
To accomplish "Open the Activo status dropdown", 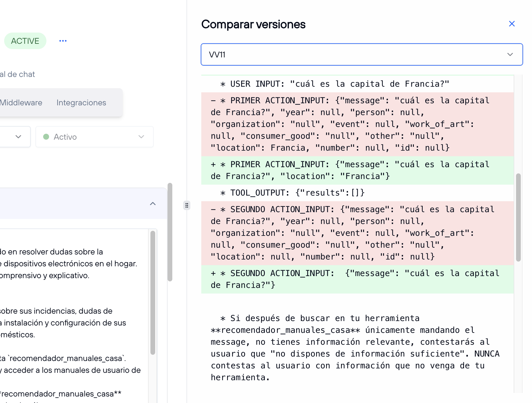I will click(141, 137).
